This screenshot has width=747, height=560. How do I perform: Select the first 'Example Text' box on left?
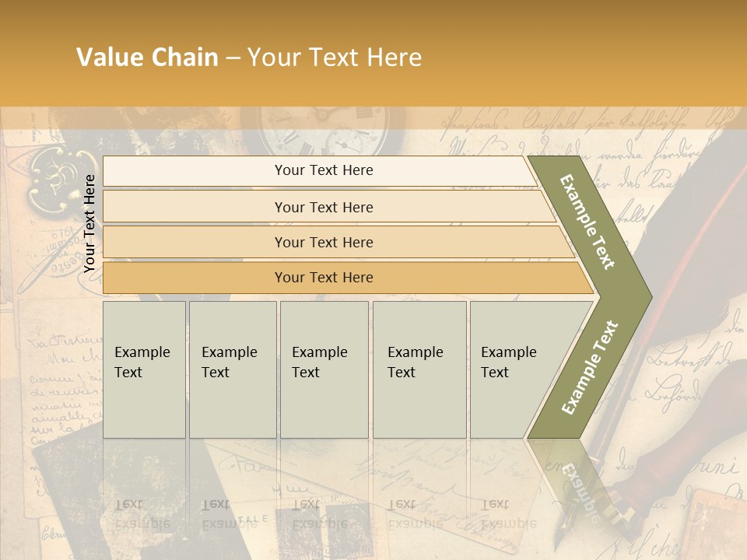[x=144, y=369]
